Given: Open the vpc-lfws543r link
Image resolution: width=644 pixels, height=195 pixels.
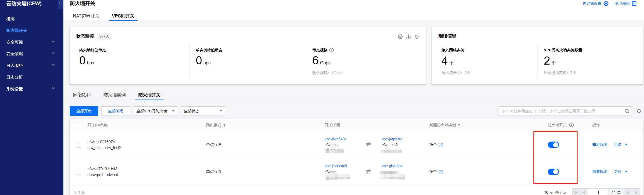Looking at the screenshot, I should coord(335,139).
